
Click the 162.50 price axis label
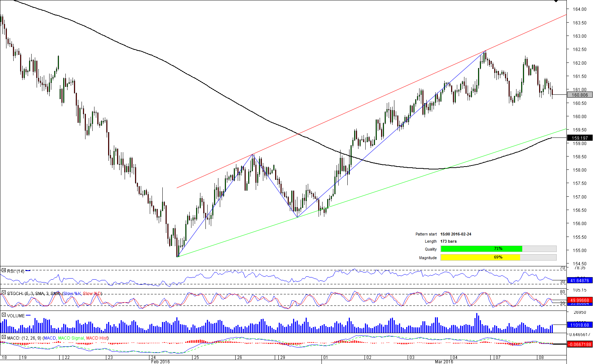tap(579, 50)
